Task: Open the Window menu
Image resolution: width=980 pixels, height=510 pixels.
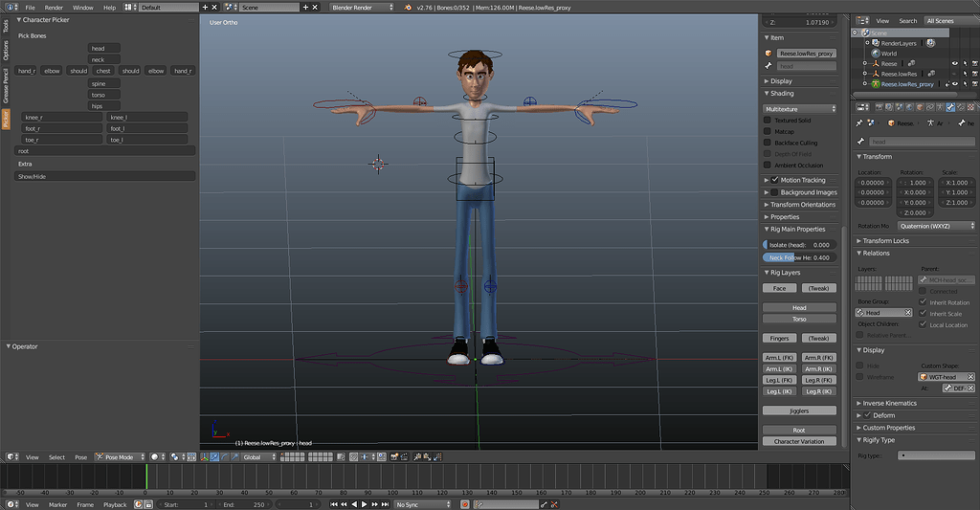Action: pyautogui.click(x=82, y=8)
